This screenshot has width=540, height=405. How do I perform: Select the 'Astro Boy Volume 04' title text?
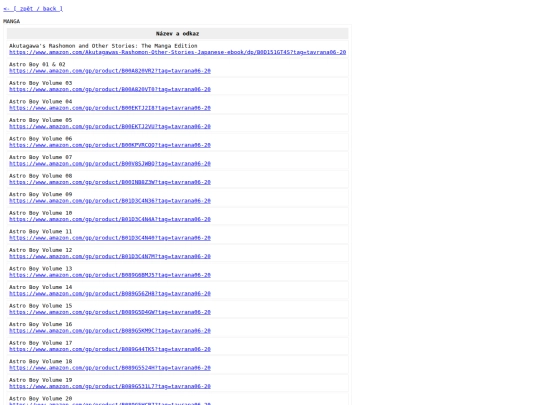(x=41, y=102)
